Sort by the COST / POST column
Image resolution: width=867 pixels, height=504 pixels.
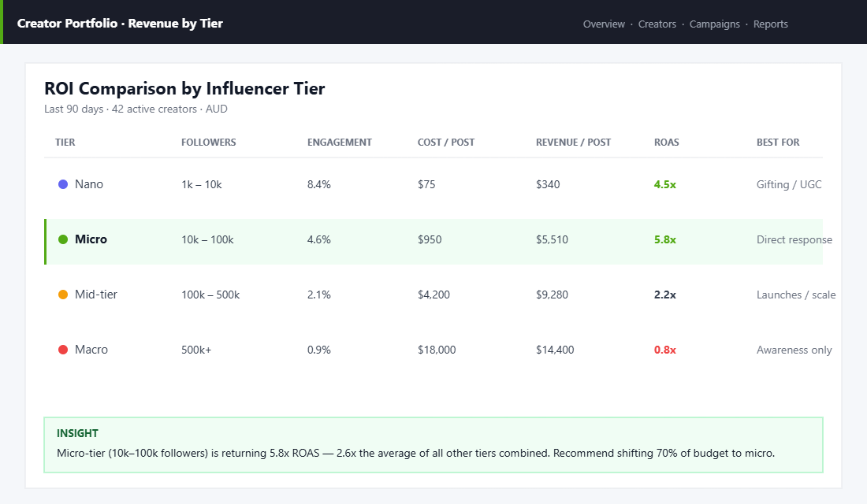[x=446, y=143]
